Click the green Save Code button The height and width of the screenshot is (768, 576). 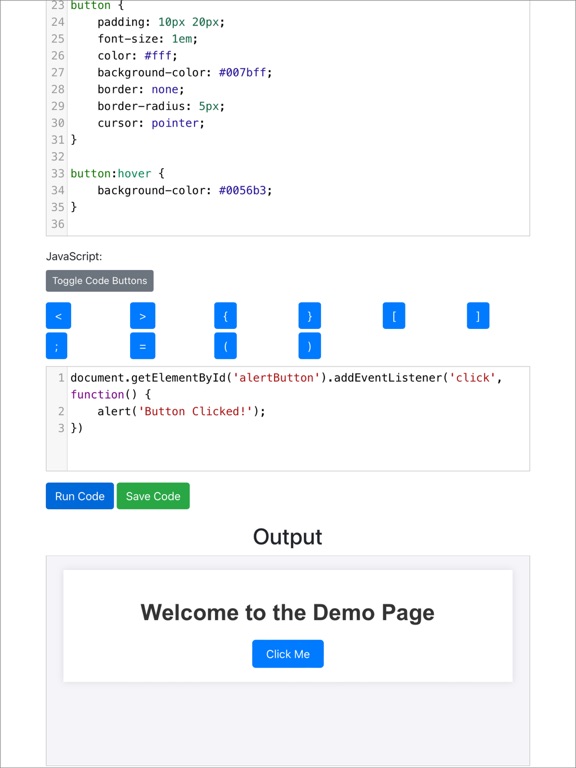tap(153, 496)
